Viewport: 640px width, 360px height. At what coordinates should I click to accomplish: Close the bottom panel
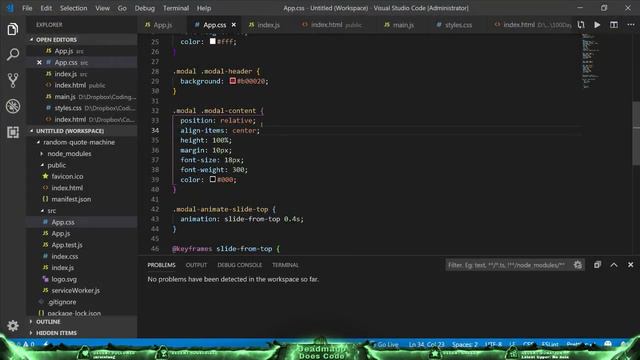[631, 265]
